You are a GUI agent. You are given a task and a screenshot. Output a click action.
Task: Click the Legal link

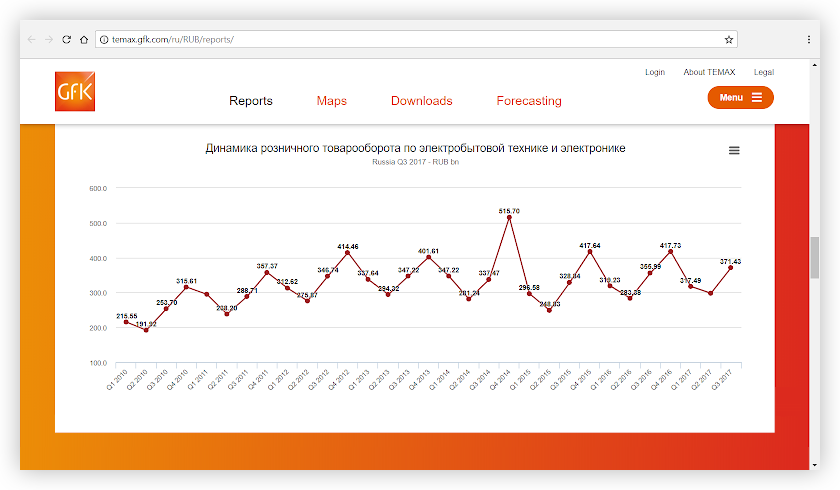tap(764, 72)
